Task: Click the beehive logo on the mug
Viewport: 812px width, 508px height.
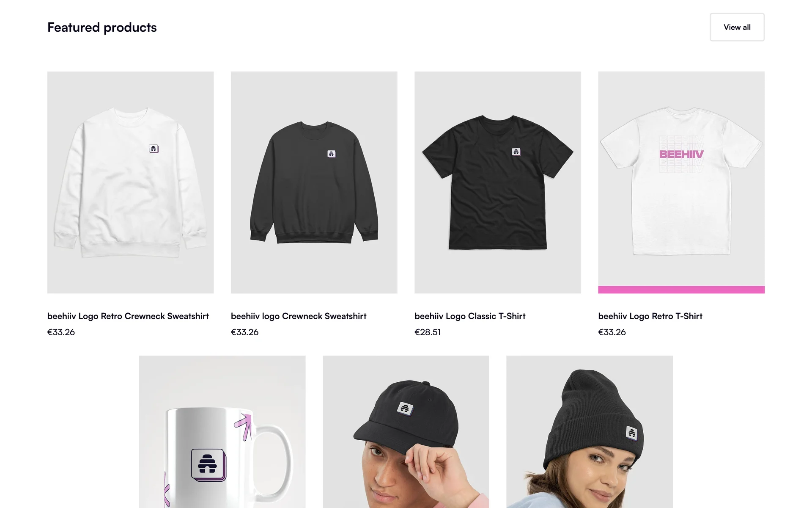Action: [x=208, y=465]
